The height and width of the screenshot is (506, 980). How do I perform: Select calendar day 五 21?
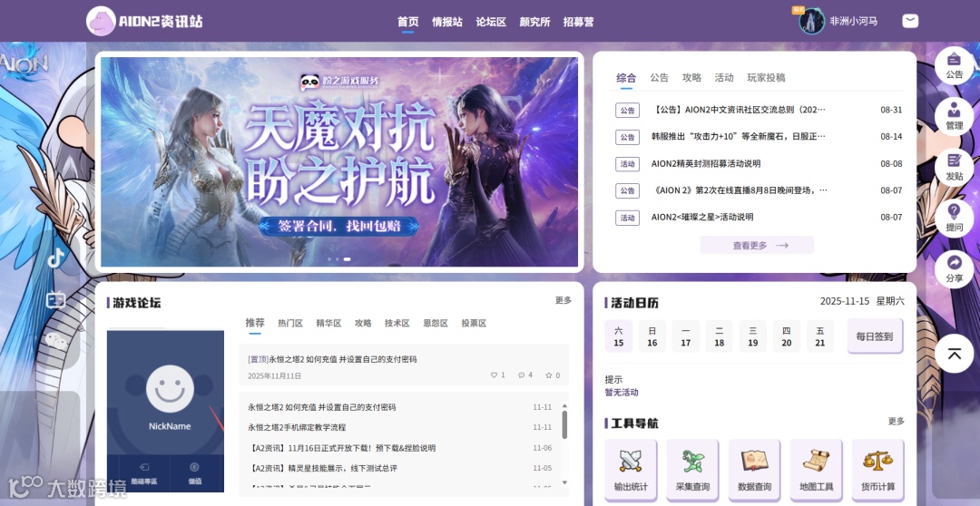click(x=820, y=336)
